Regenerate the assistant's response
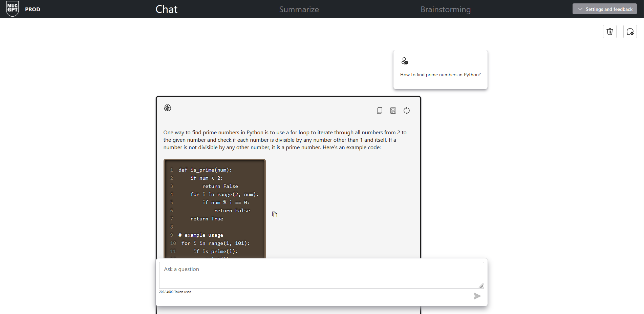The width and height of the screenshot is (644, 314). pyautogui.click(x=407, y=111)
